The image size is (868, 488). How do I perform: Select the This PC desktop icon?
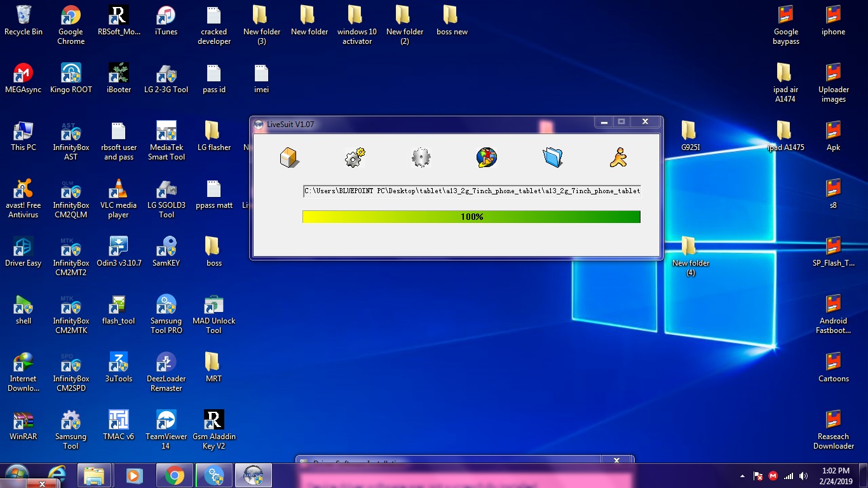coord(24,137)
